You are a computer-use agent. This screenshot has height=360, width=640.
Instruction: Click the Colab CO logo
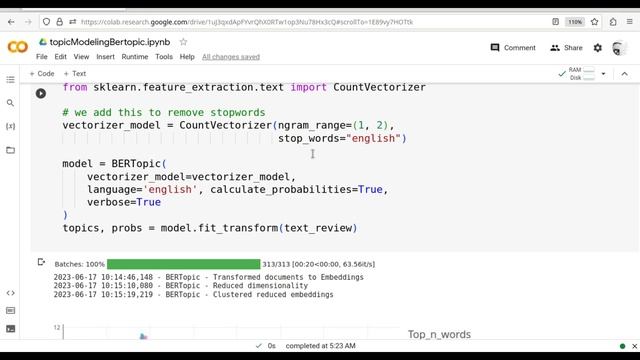(18, 47)
